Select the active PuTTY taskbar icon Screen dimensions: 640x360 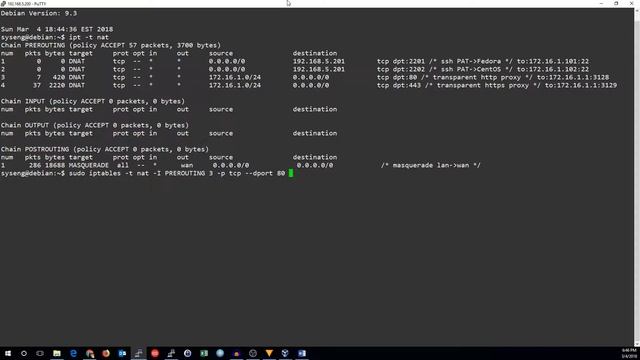point(139,353)
